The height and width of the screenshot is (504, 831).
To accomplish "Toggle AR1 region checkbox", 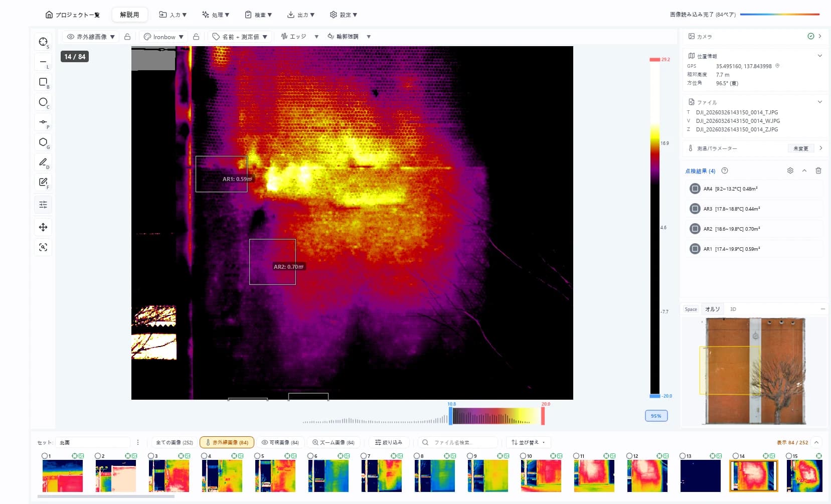I will pyautogui.click(x=695, y=249).
